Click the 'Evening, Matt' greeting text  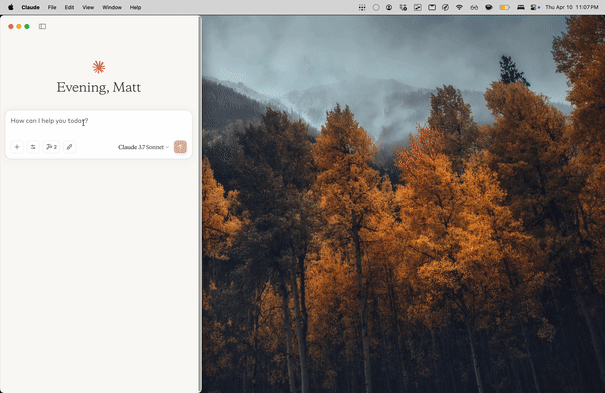tap(99, 87)
